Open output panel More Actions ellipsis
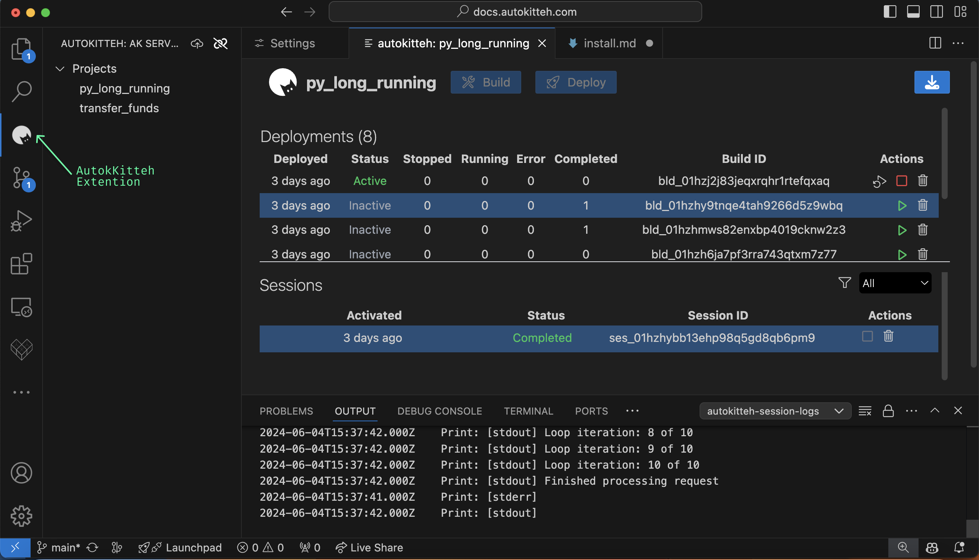Viewport: 979px width, 560px height. coord(911,411)
